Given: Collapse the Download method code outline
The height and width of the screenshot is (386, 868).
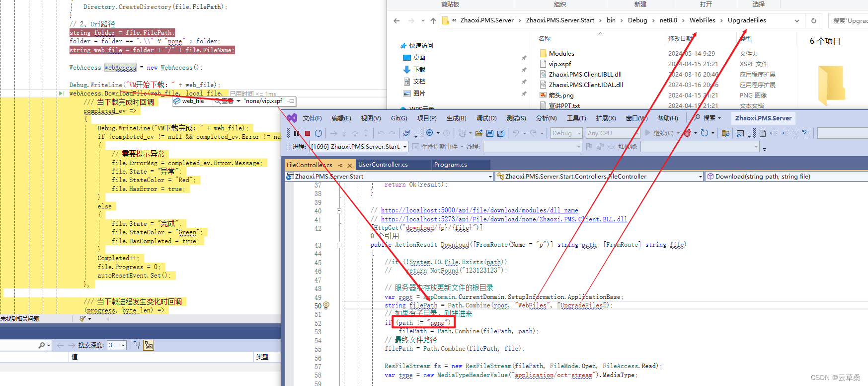Looking at the screenshot, I should click(339, 245).
